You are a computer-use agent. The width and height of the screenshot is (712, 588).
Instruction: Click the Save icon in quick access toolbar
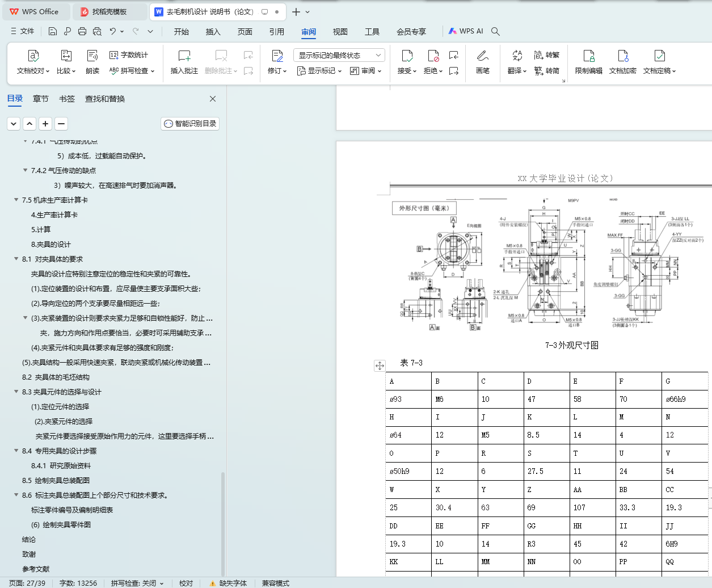(x=53, y=32)
